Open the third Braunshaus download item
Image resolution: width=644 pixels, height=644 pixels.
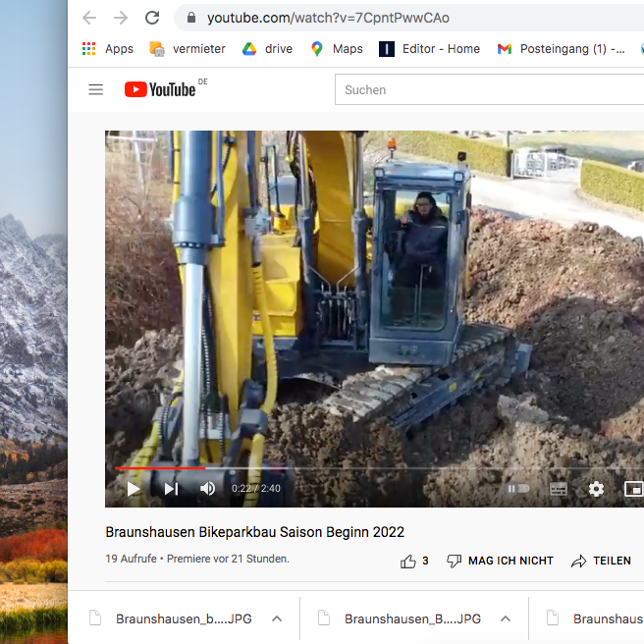coord(596,618)
